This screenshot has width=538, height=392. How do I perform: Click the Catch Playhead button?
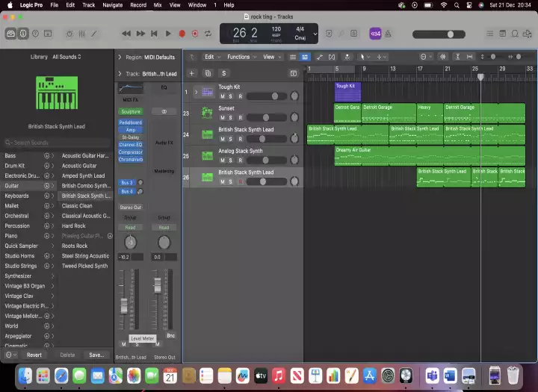[347, 57]
